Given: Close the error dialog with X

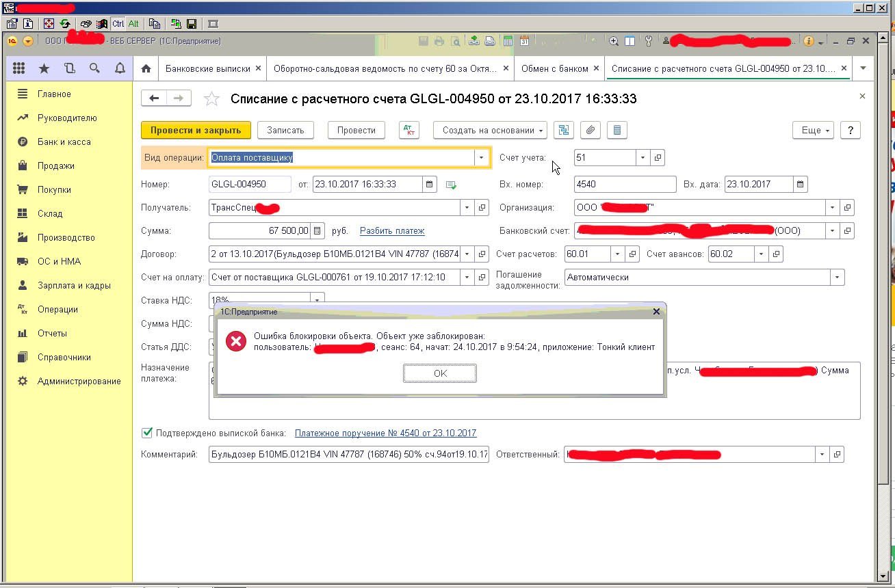Looking at the screenshot, I should (x=656, y=311).
